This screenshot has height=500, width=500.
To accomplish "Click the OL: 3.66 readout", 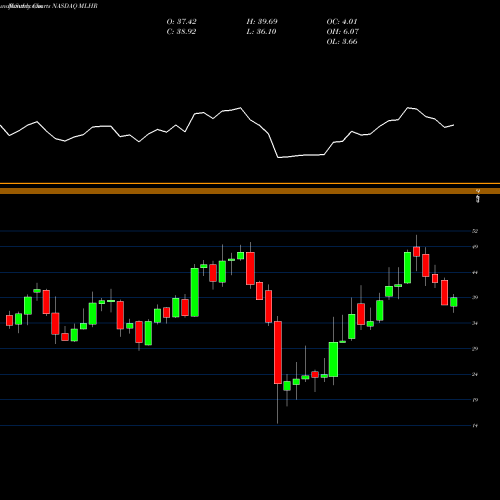I will coord(342,42).
